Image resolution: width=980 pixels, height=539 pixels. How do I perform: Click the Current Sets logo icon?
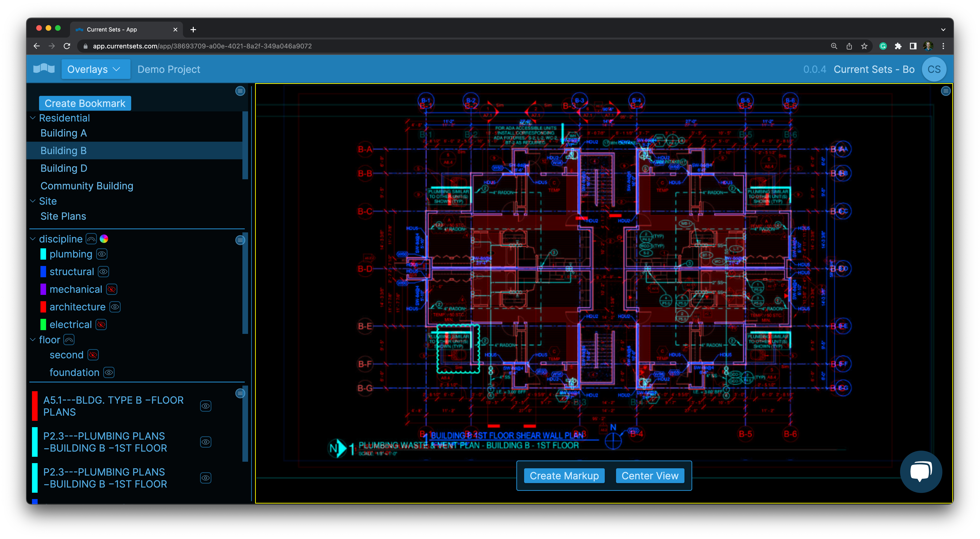coord(44,69)
